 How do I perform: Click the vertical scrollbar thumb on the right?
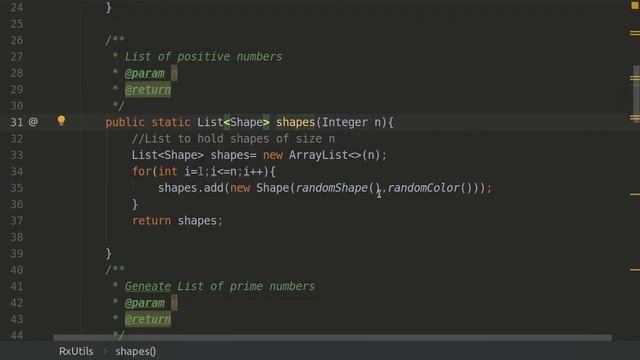(x=636, y=94)
